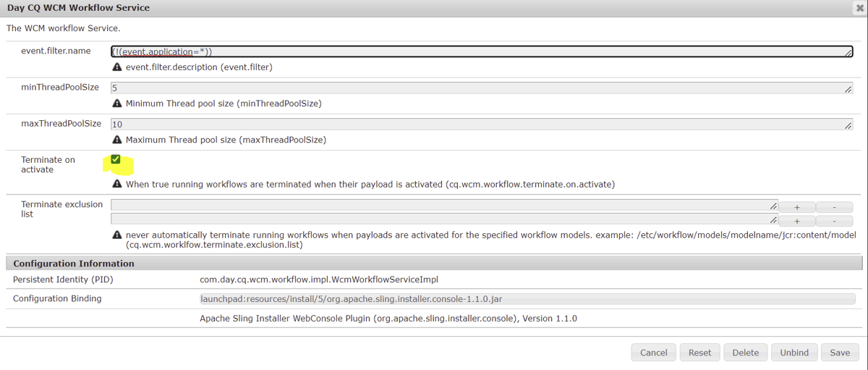Click the warning icon beside exclusion list description
868x370 pixels.
click(117, 235)
